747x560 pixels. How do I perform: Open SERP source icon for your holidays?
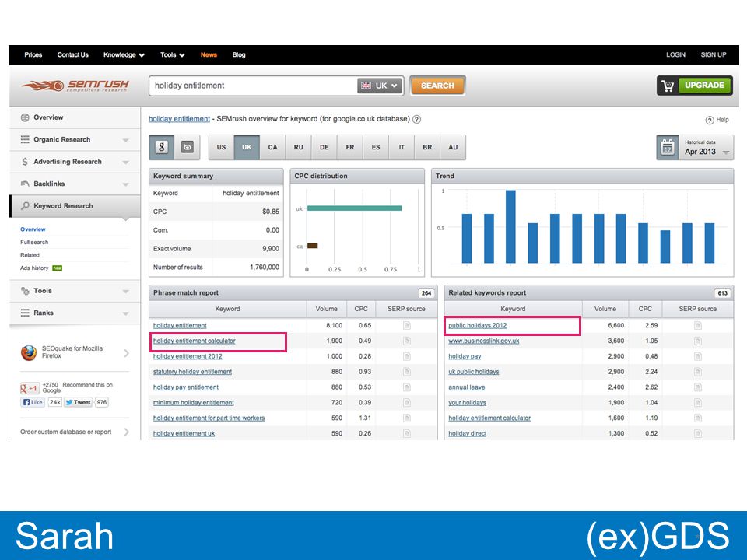[697, 402]
